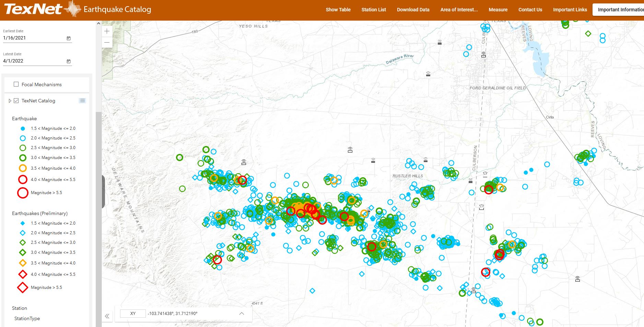The height and width of the screenshot is (327, 644).
Task: Click the 'FORD GERALDINE OIL FIELD' map label
Action: pos(497,88)
